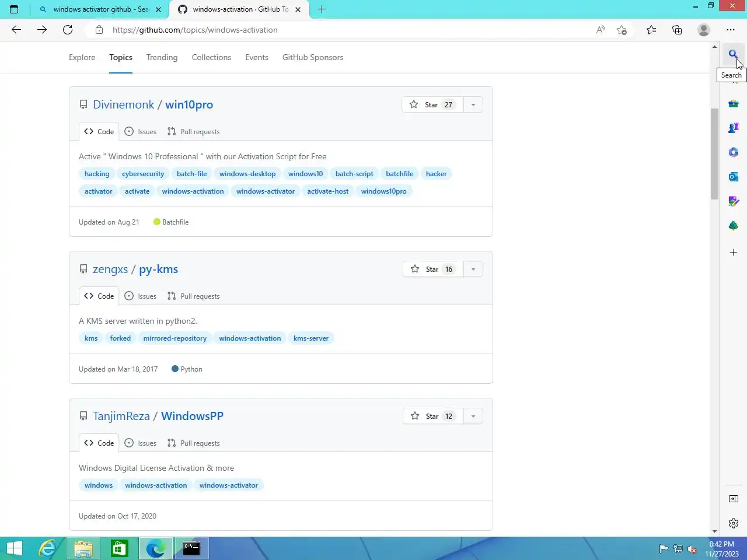This screenshot has height=560, width=747.
Task: Open the sidebar Tools briefcase icon
Action: coord(734,104)
